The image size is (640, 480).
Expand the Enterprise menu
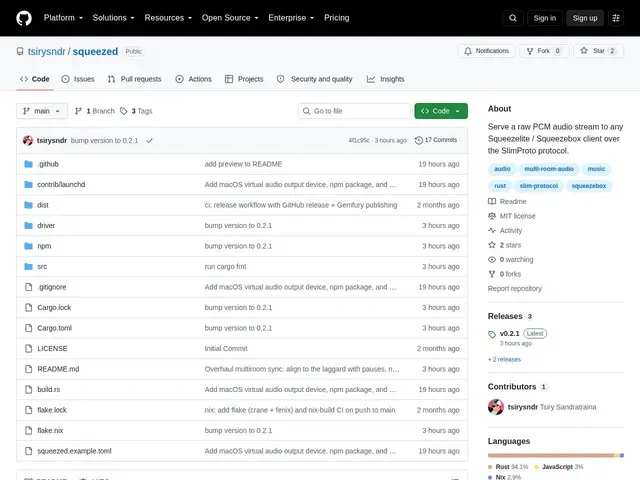[x=291, y=18]
